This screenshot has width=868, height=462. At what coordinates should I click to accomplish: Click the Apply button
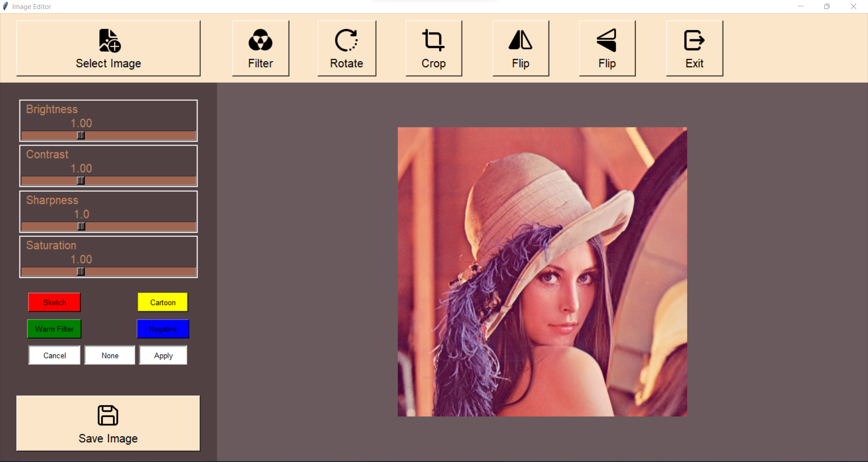(163, 355)
